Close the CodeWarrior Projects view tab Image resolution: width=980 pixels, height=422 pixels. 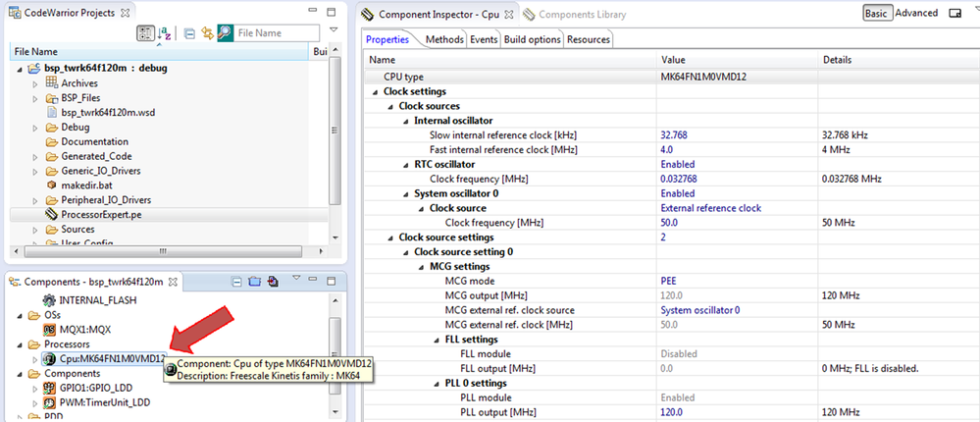pos(125,13)
